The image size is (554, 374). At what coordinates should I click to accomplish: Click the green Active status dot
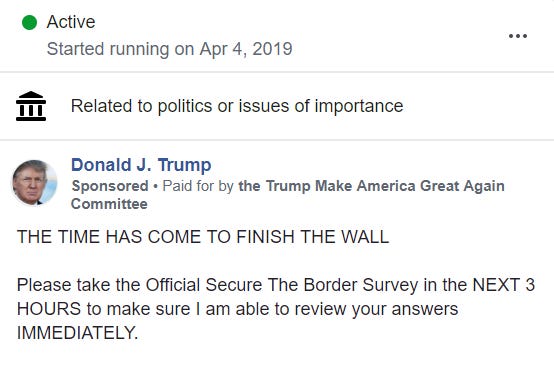click(x=29, y=23)
